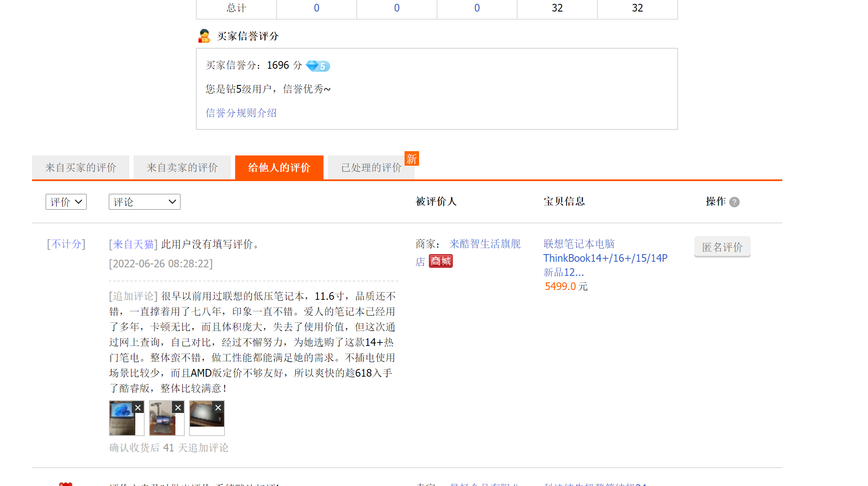The image size is (868, 486).
Task: Click the 确认收货后 41 天追加评论 note
Action: 169,448
